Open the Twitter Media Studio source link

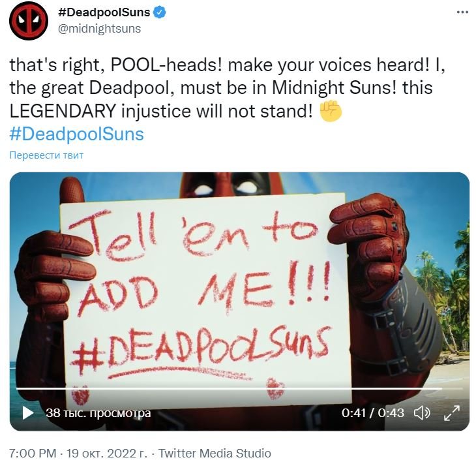[x=215, y=453]
